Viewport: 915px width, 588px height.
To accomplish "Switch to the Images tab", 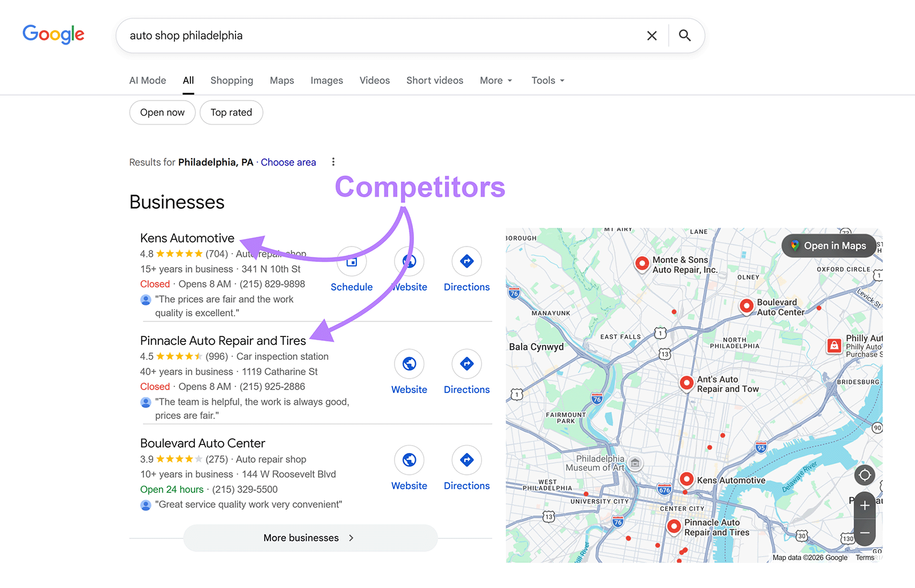I will point(327,80).
